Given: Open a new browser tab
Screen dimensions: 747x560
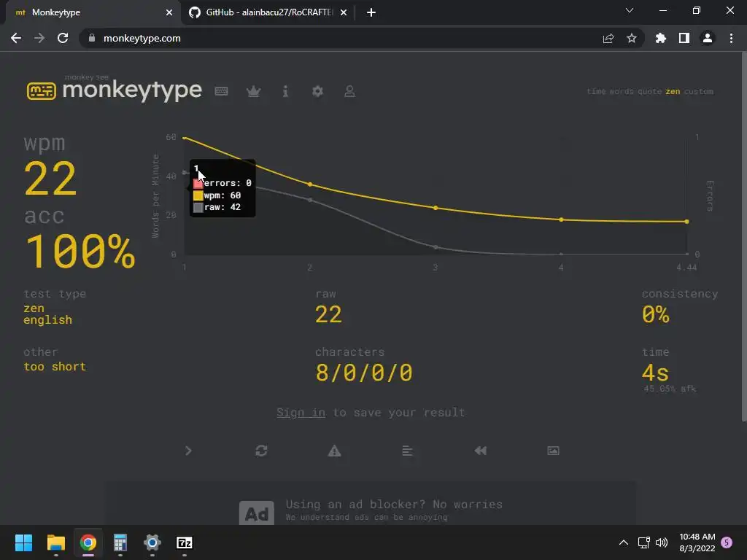Looking at the screenshot, I should coord(371,12).
